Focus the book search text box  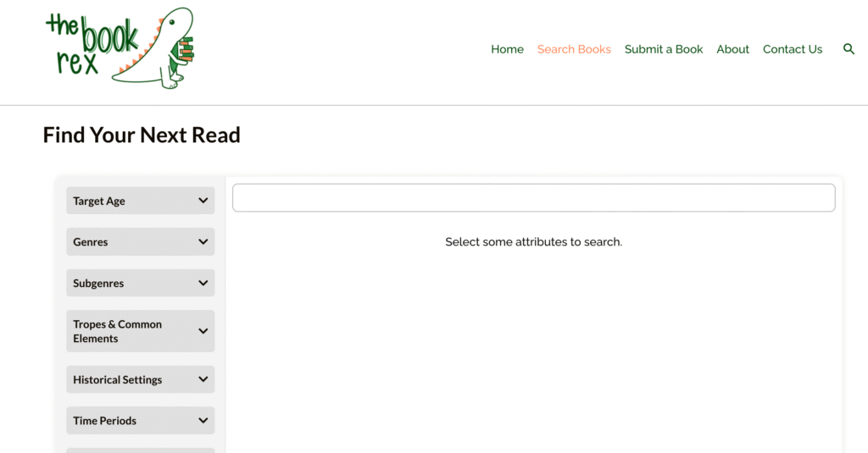click(534, 198)
